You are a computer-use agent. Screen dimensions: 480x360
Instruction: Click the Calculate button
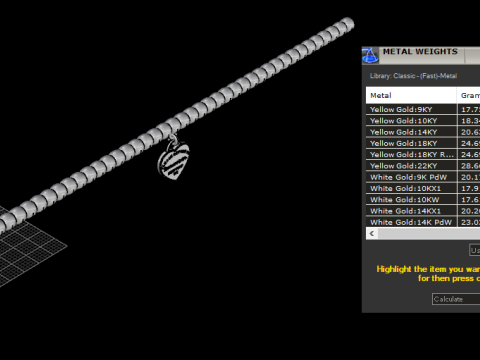[456, 299]
